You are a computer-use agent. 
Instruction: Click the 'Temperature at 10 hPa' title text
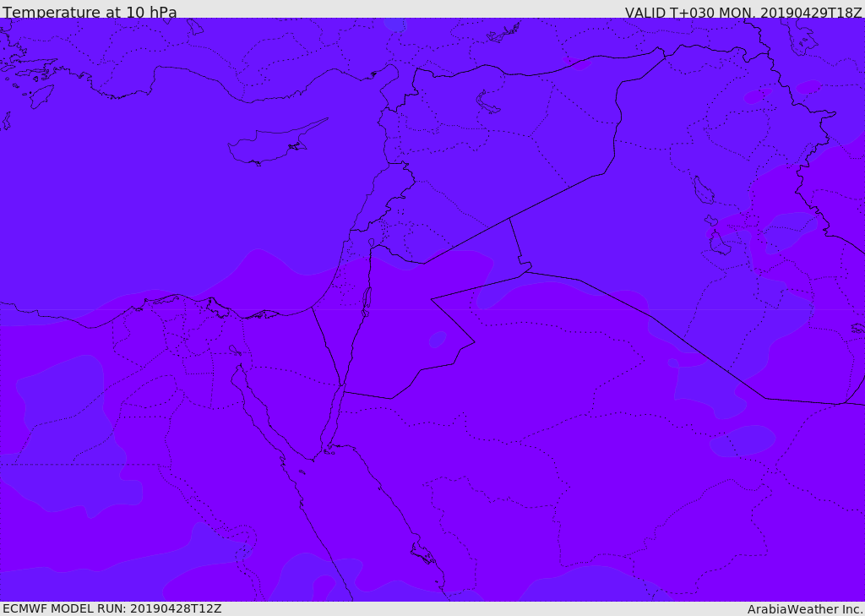coord(90,12)
